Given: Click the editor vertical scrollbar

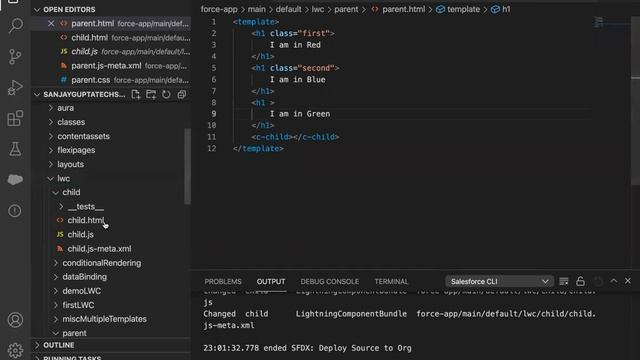Looking at the screenshot, I should (x=636, y=102).
